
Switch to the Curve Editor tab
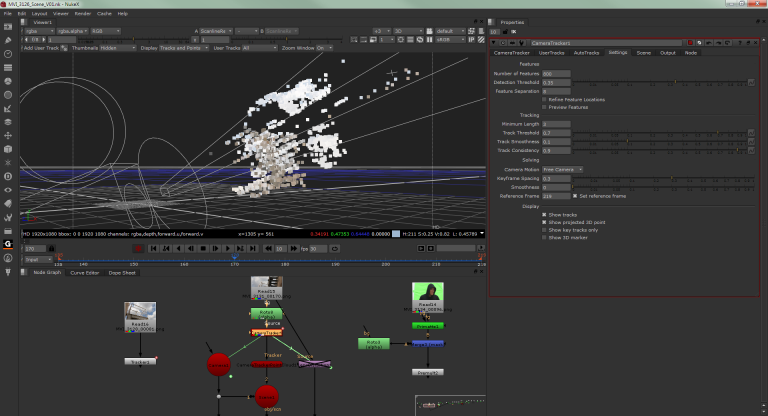84,272
